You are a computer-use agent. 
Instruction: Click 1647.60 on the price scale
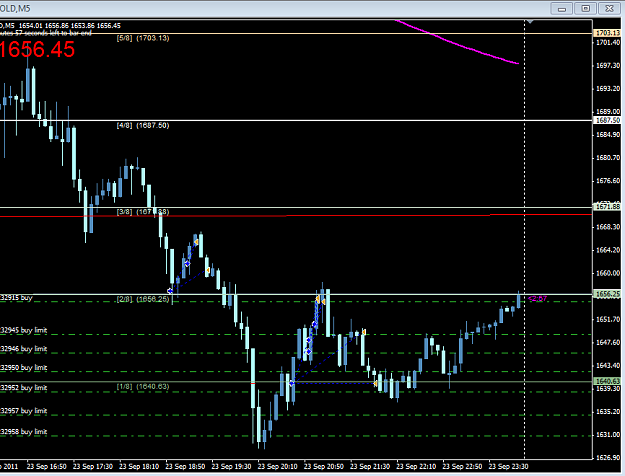point(608,342)
